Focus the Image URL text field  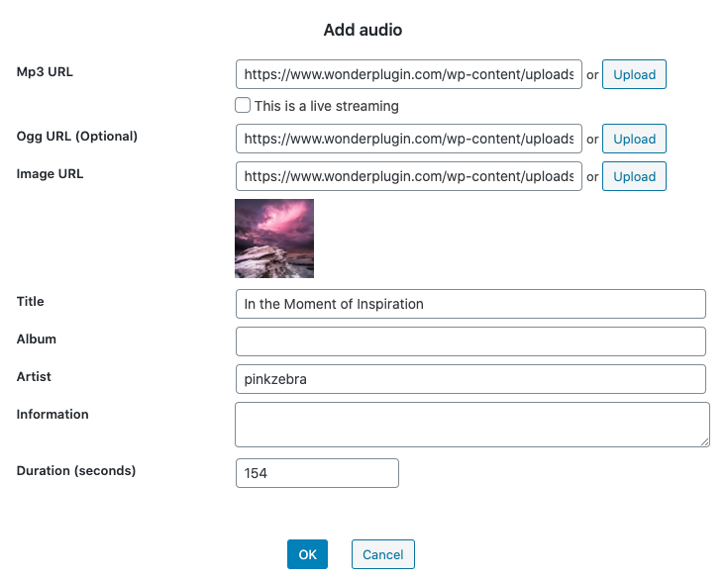pyautogui.click(x=408, y=176)
